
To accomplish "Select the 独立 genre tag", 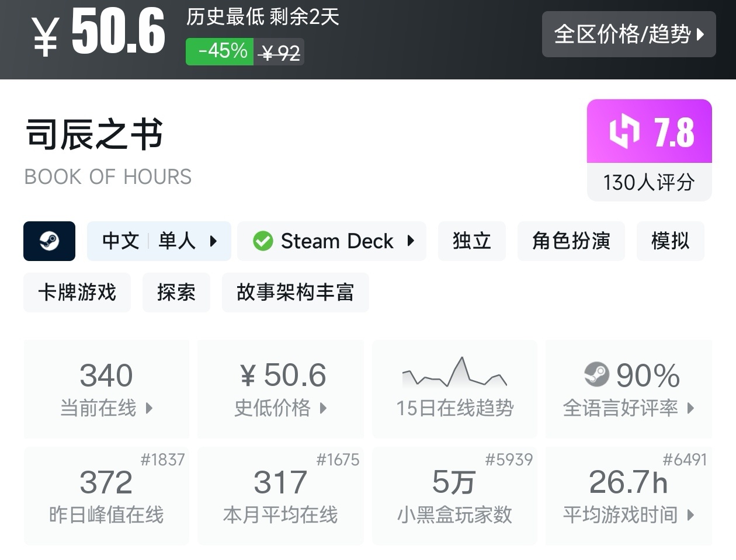I will (471, 241).
